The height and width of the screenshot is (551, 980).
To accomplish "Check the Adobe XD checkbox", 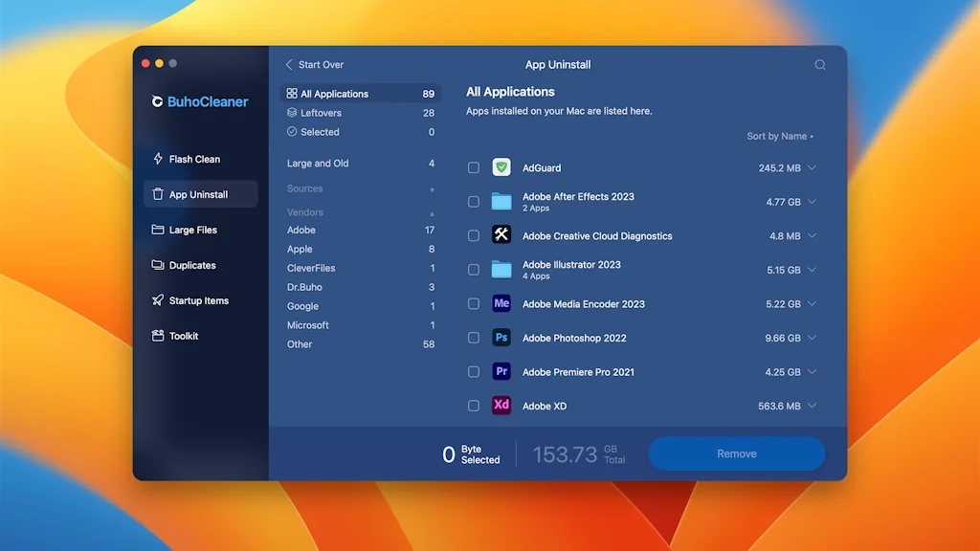I will [473, 406].
